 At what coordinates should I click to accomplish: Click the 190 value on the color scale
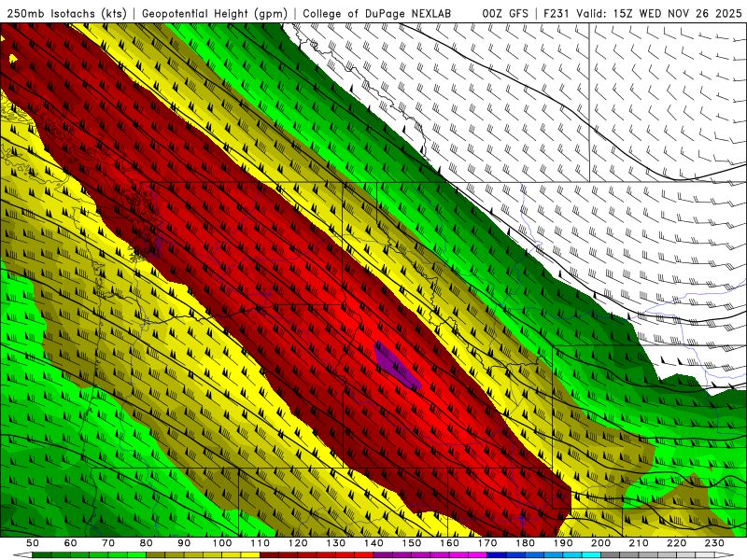point(563,543)
